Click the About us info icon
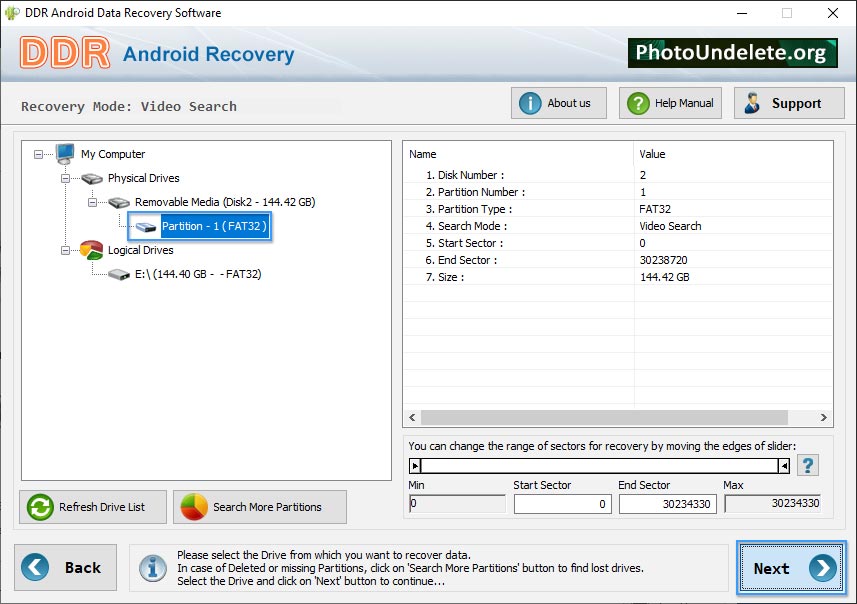Screen dimensions: 857x604 pos(530,103)
